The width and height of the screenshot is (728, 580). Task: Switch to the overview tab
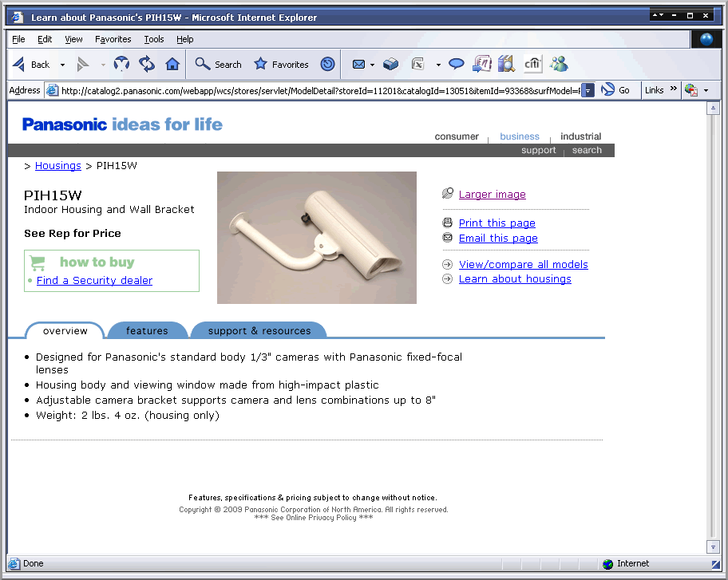pyautogui.click(x=65, y=330)
